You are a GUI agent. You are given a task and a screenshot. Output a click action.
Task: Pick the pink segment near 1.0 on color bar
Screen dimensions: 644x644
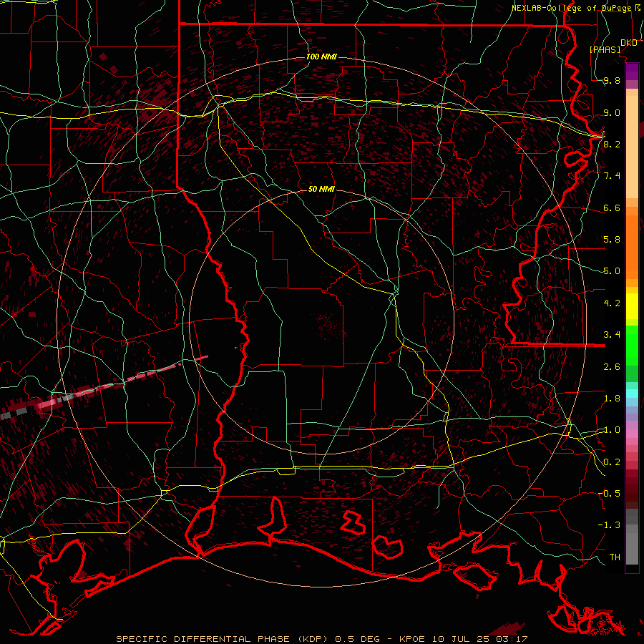632,434
